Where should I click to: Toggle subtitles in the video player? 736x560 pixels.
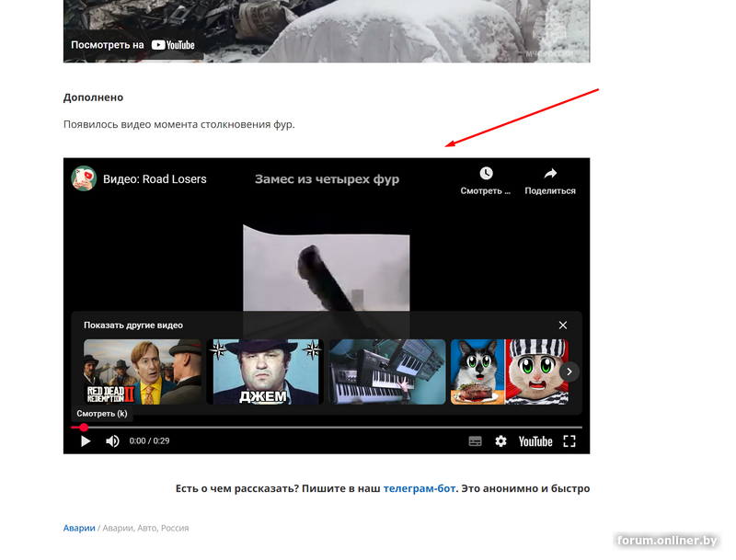[475, 441]
